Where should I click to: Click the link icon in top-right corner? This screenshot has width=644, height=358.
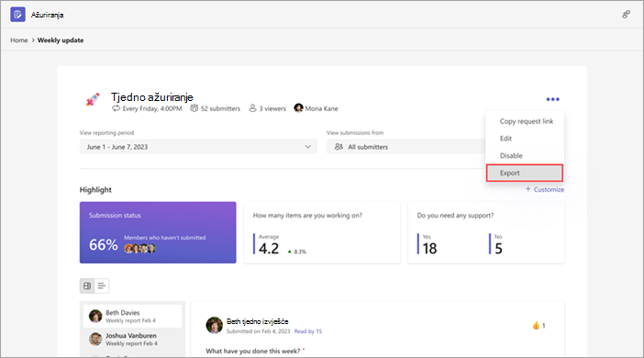point(626,15)
